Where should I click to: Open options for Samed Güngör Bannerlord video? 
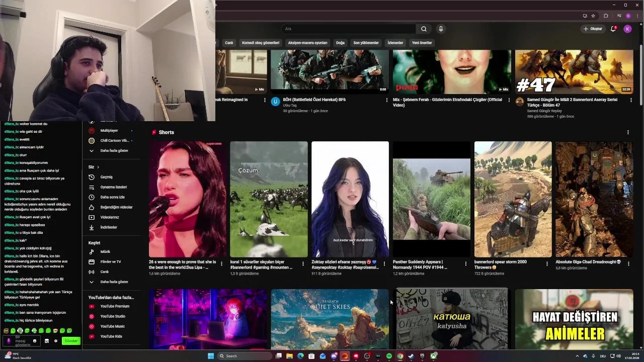(x=631, y=100)
